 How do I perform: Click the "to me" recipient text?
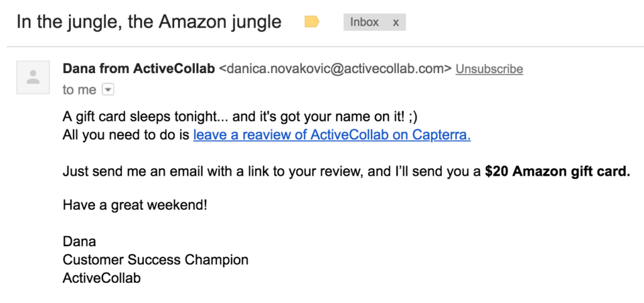pyautogui.click(x=79, y=90)
